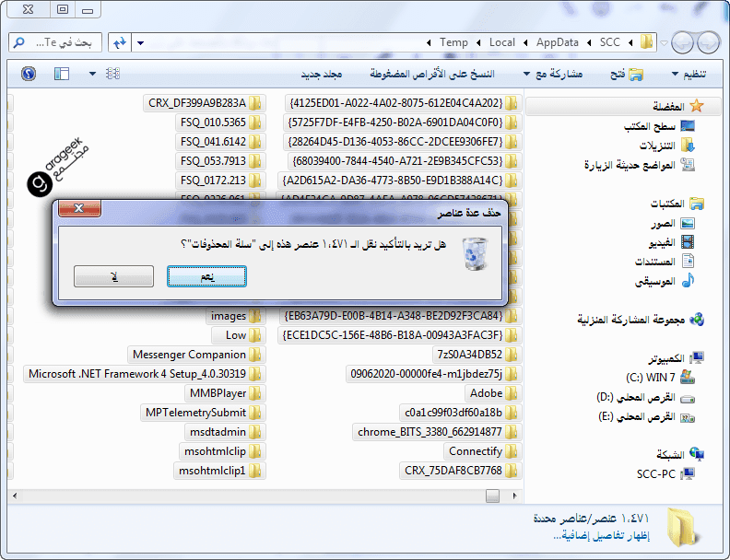Click the back navigation arrow button
The image size is (730, 560).
708,42
